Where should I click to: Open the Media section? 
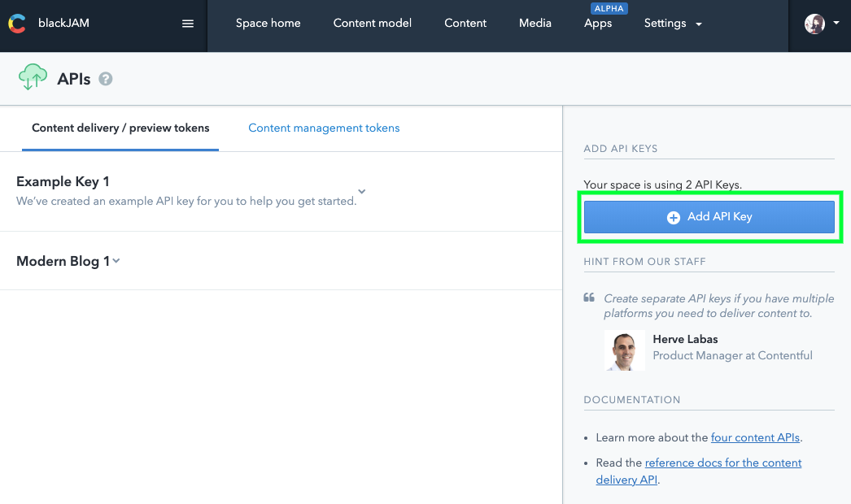535,24
